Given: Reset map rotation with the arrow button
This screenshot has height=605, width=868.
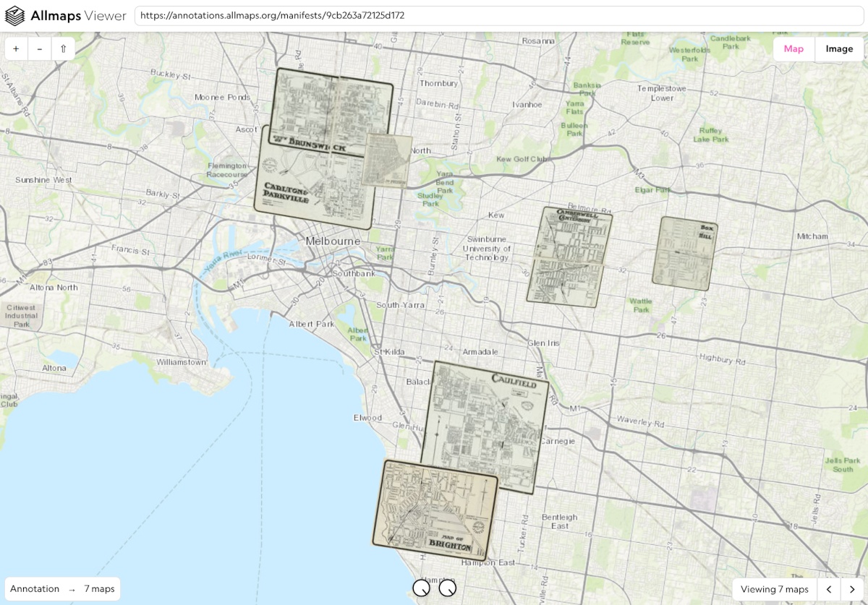Looking at the screenshot, I should (63, 49).
